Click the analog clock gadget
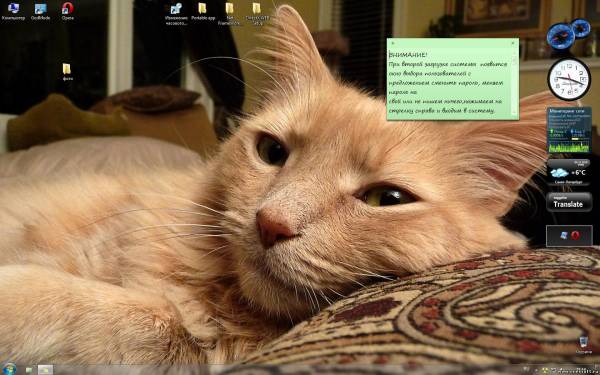Screen dimensions: 600x375 pos(569,79)
